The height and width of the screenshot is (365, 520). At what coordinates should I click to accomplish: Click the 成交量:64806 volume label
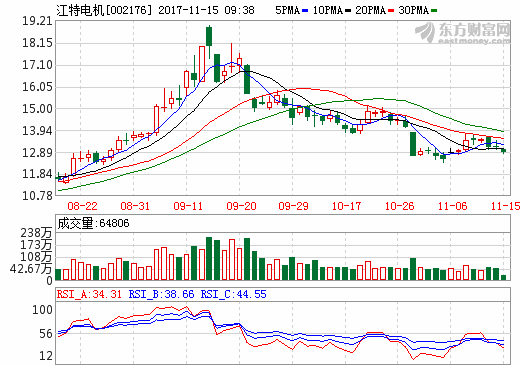93,223
